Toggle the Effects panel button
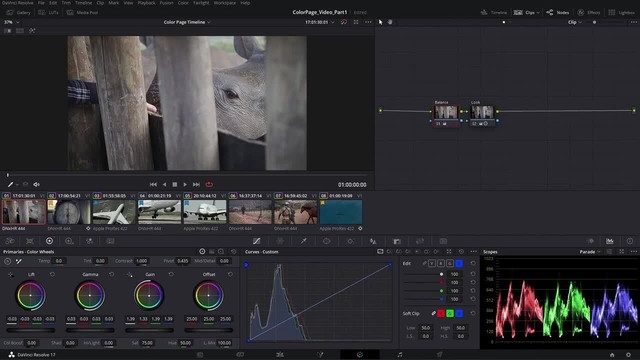Screen dimensions: 640x360 (589, 13)
